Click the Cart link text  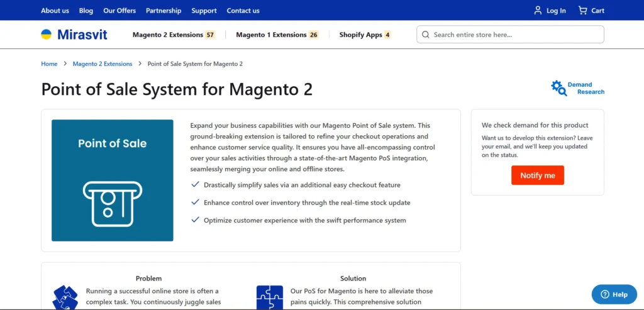coord(597,11)
